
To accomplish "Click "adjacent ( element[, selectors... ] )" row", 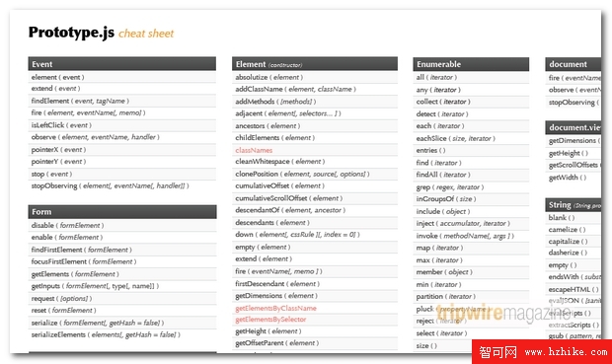I will point(315,113).
